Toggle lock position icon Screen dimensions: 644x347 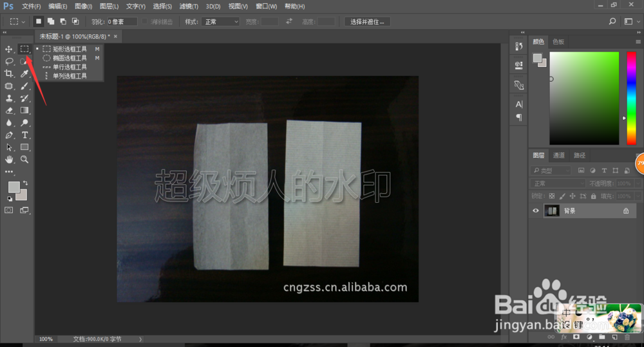[572, 196]
